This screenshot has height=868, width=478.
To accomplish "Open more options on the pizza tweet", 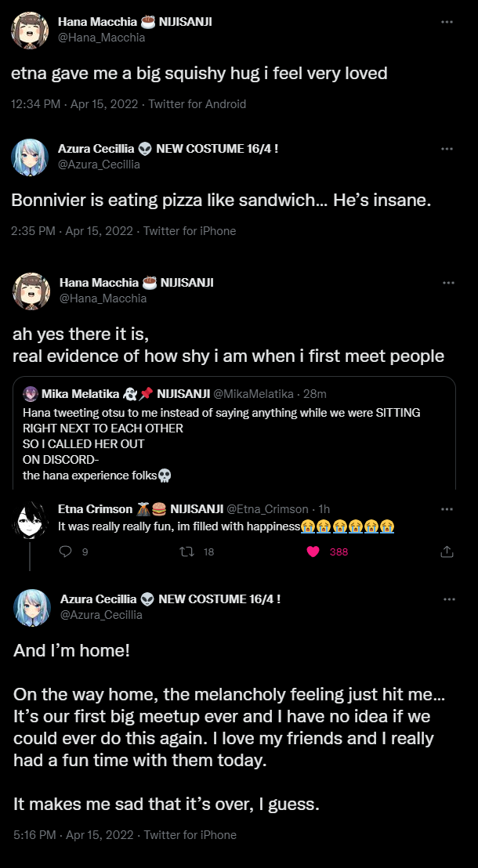I will [447, 148].
